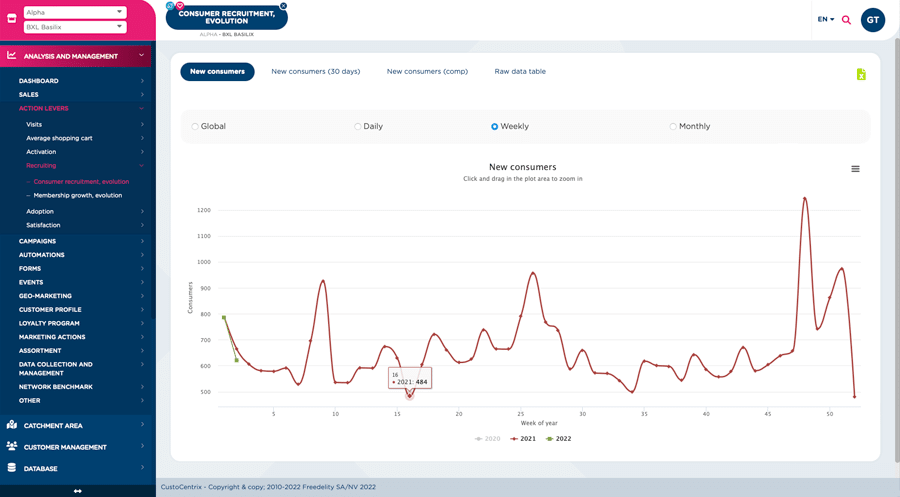Choose the Monthly radio option
900x497 pixels.
point(673,127)
